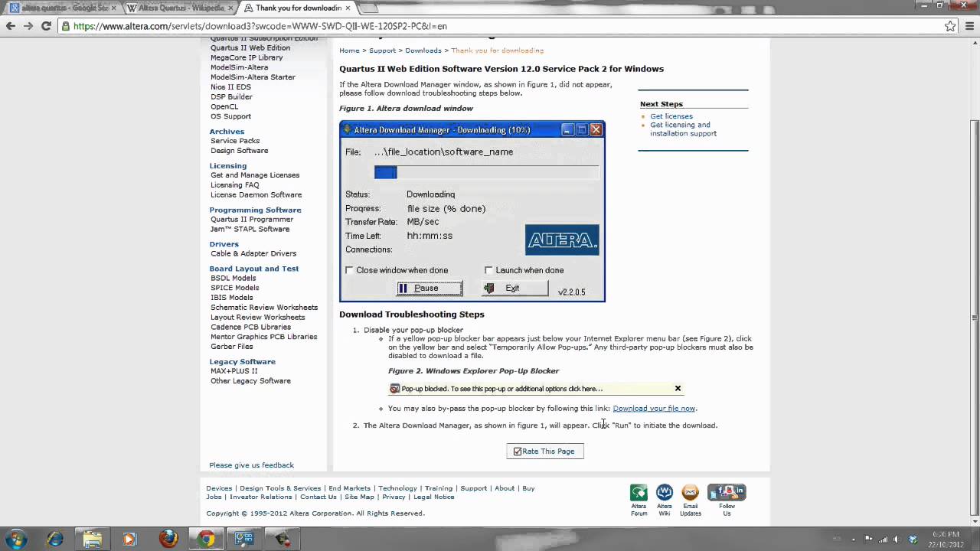Reload the page with the refresh icon
This screenshot has height=551, width=980.
(46, 25)
